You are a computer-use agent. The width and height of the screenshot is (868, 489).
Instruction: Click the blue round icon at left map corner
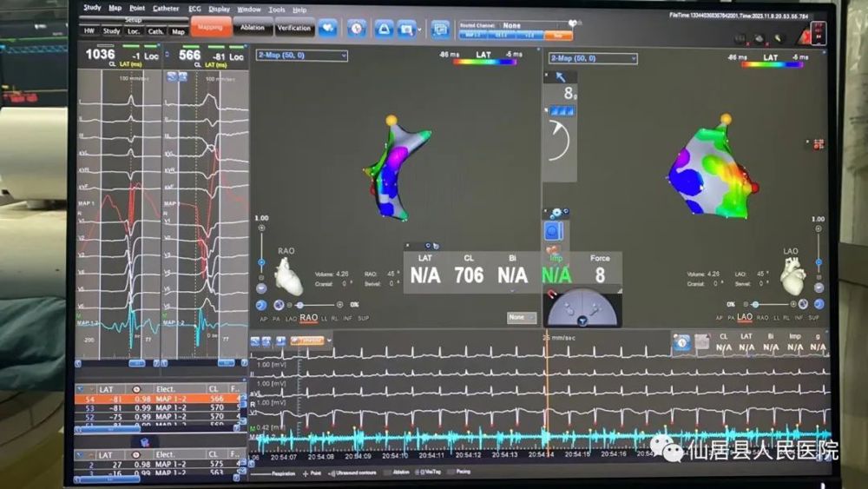[260, 305]
